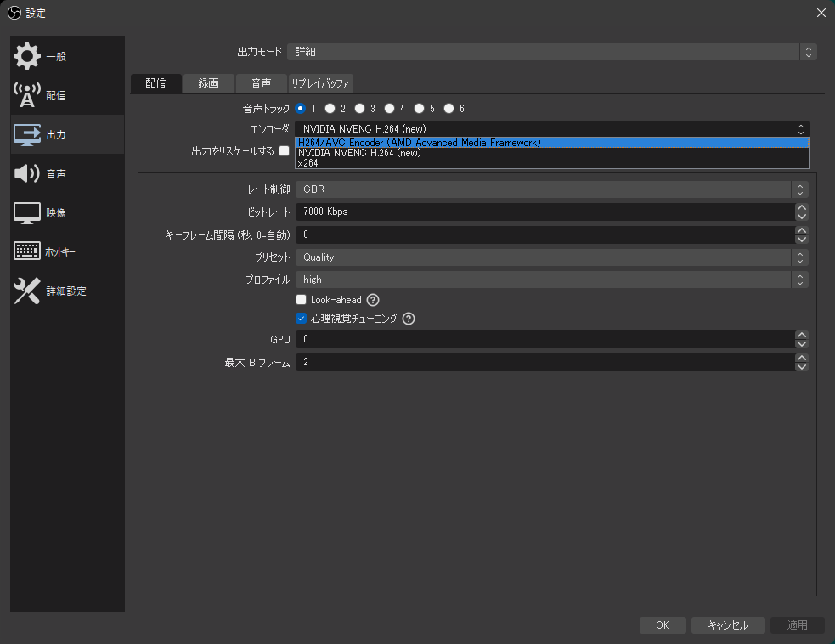Viewport: 835px width, 644px height.
Task: Select the 出力 (Output) monitor-arrow icon
Action: [27, 135]
